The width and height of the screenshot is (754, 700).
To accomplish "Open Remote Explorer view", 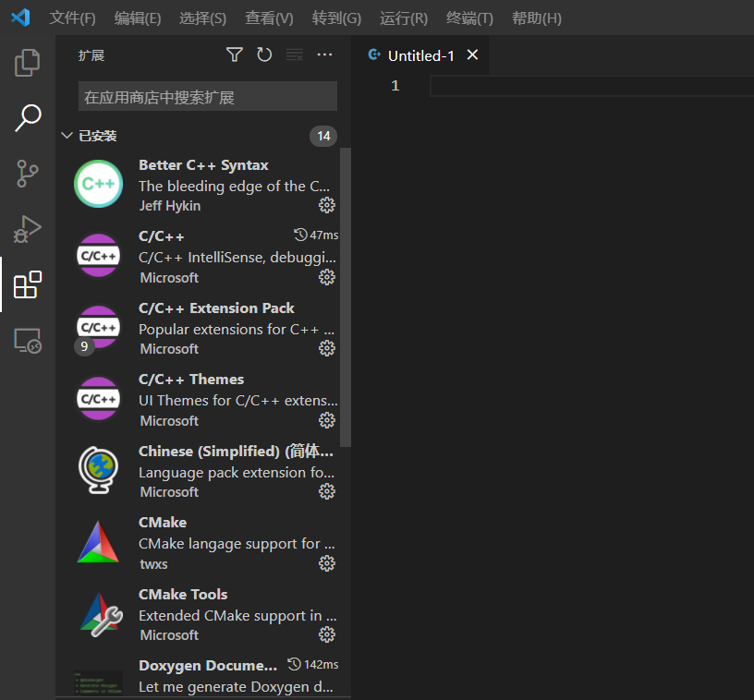I will point(28,340).
